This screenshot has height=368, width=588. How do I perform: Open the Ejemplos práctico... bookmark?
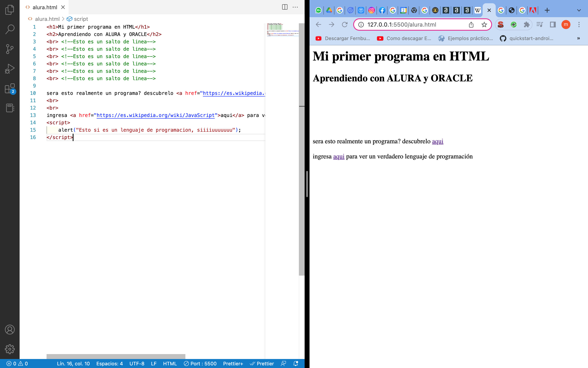[x=465, y=38]
